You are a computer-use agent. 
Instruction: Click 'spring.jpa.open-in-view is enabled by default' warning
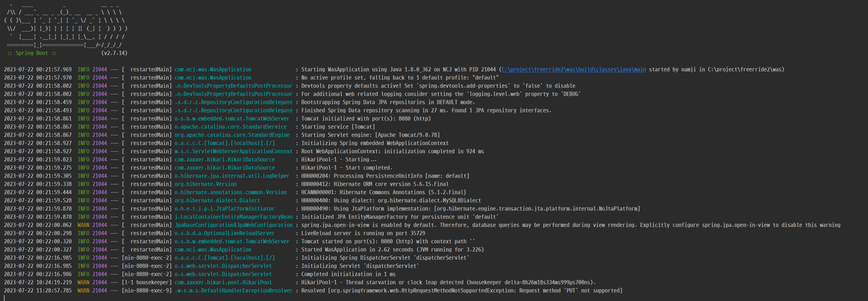coord(571,225)
